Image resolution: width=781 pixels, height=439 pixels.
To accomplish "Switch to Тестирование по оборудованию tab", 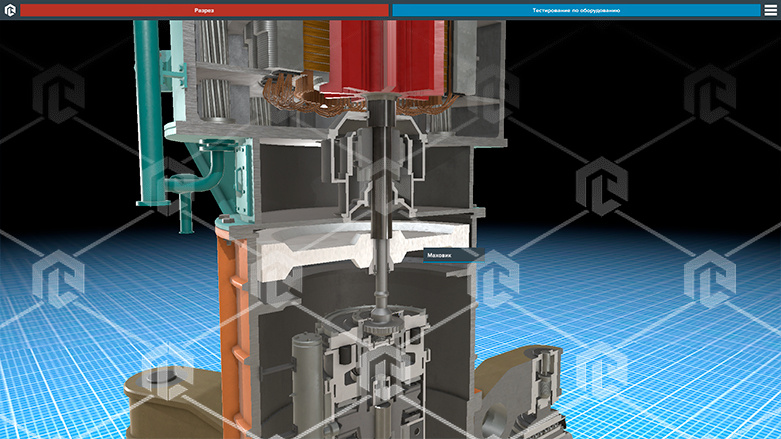I will point(576,10).
